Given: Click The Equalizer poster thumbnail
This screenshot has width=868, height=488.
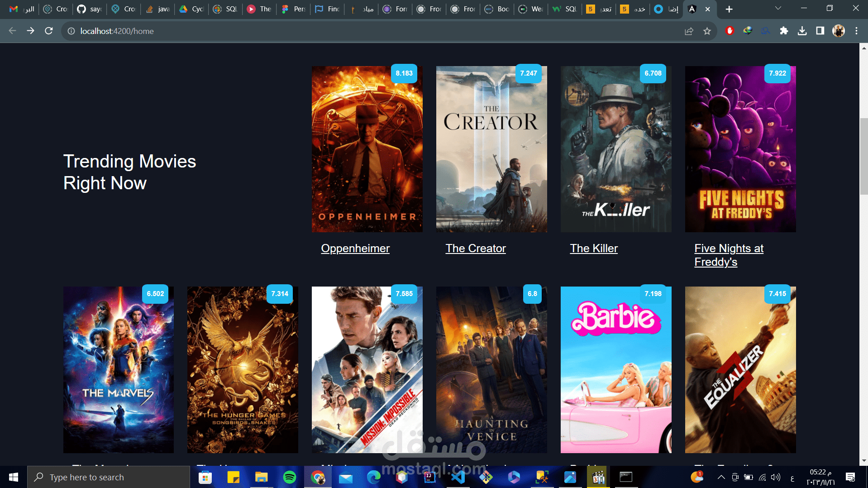Looking at the screenshot, I should (740, 370).
